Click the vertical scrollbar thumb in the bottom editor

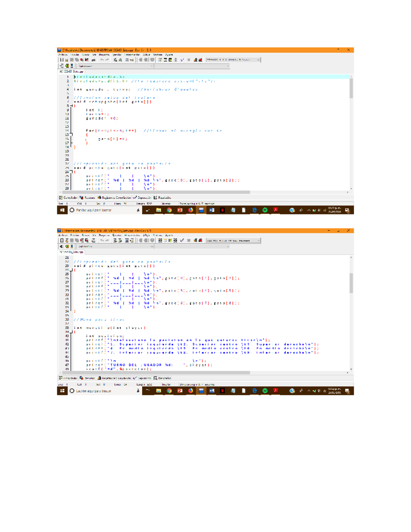click(x=351, y=283)
